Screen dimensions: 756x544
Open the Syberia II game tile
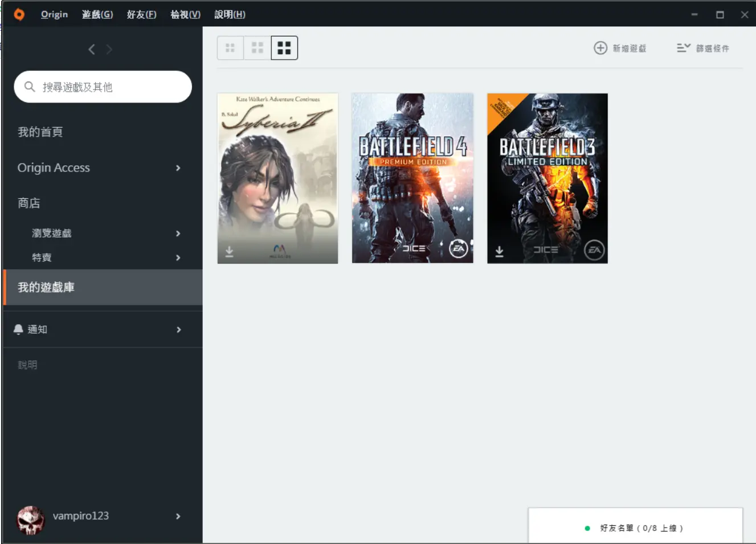277,178
